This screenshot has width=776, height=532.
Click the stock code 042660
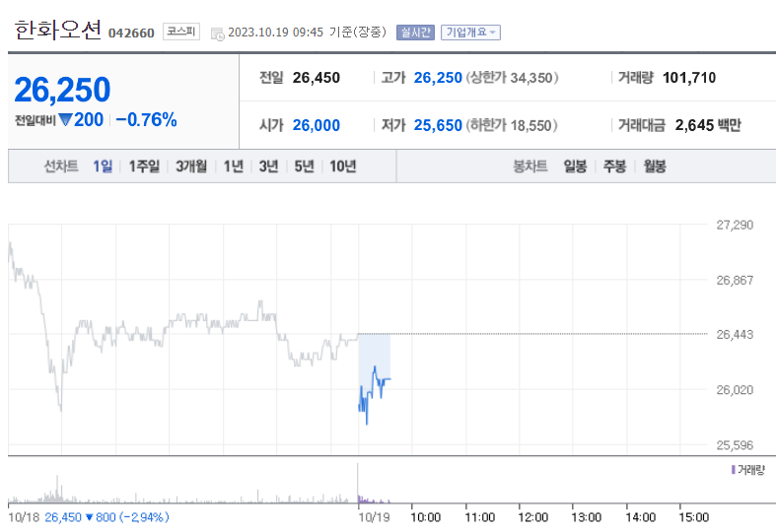(x=131, y=33)
